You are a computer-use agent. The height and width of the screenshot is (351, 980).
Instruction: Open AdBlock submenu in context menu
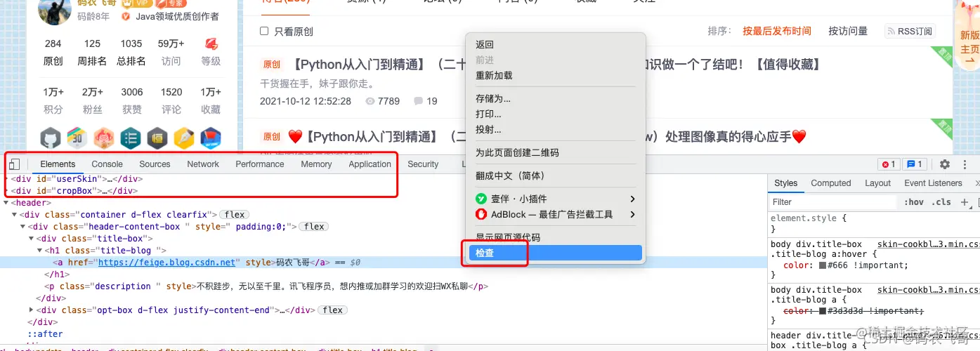(555, 214)
